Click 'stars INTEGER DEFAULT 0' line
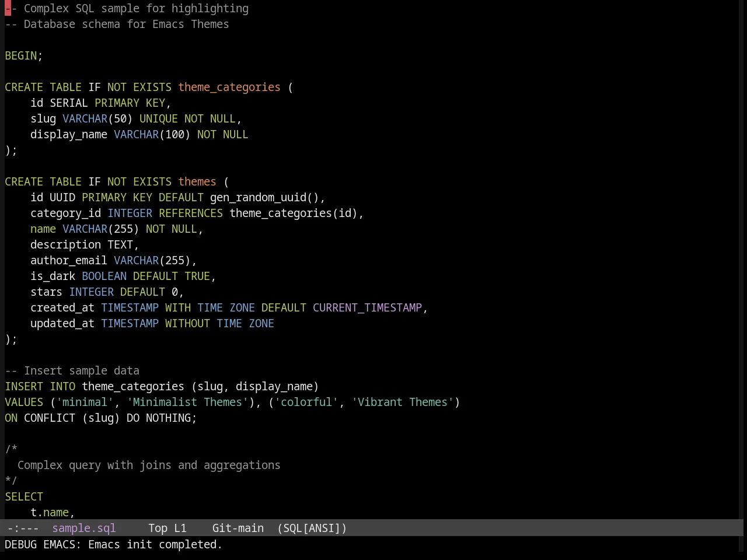 tap(107, 292)
